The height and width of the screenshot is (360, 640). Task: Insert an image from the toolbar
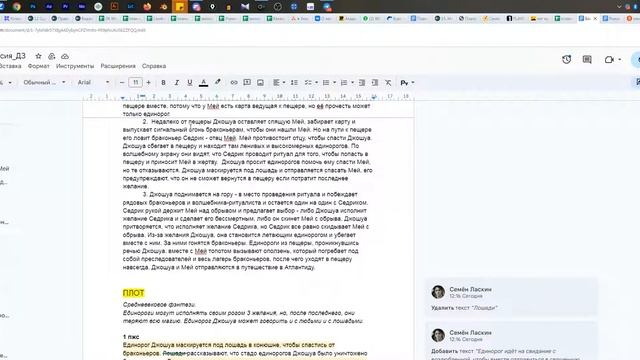click(260, 82)
